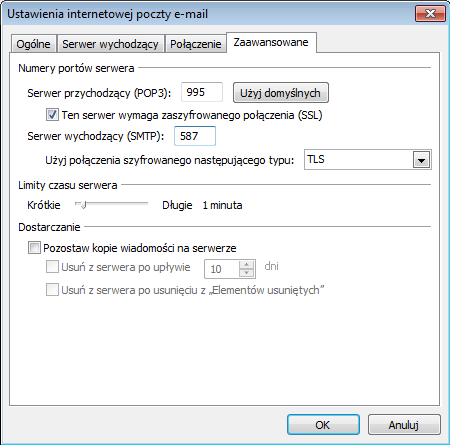Enable Pozostaw kopie wiadomości na serwerze
Image resolution: width=450 pixels, height=445 pixels.
34,248
